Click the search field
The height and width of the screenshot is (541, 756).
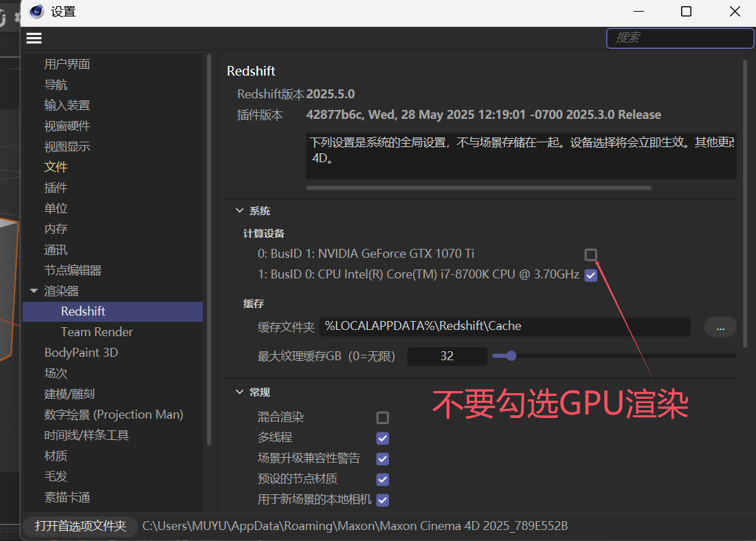click(x=680, y=38)
